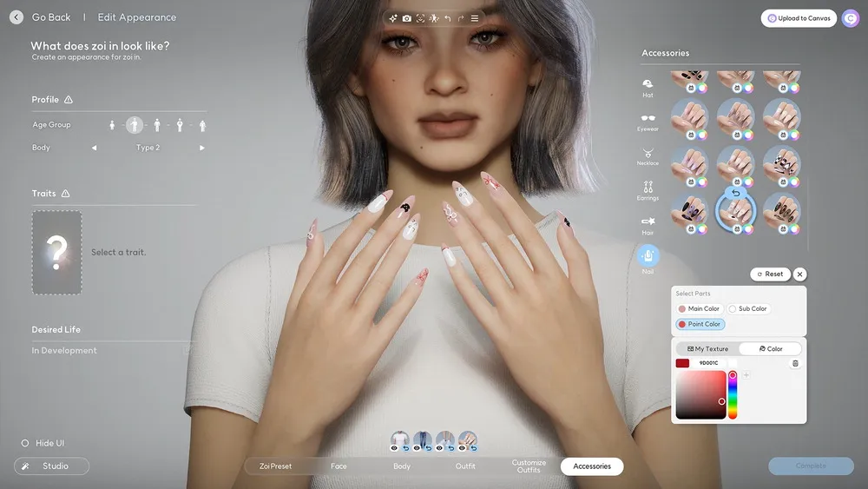This screenshot has height=489, width=868.
Task: Click the undo arrow in top toolbar
Action: coord(447,18)
